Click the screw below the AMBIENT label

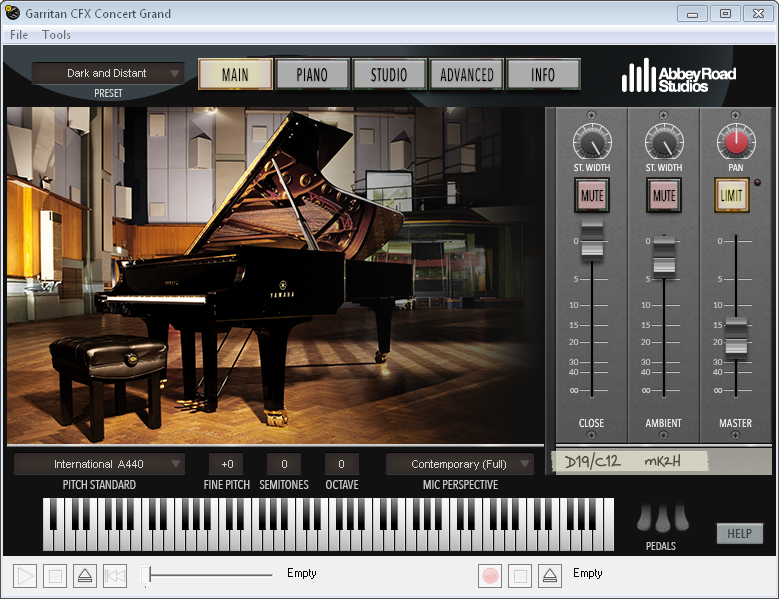point(663,436)
